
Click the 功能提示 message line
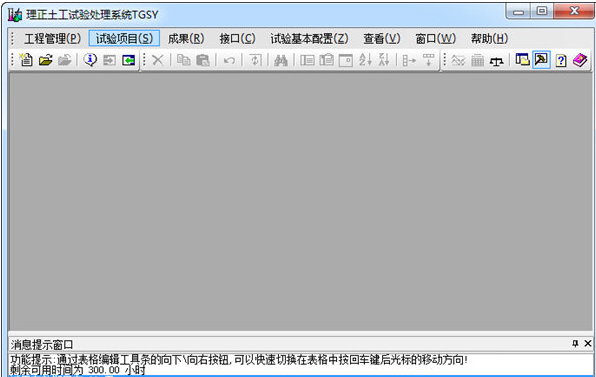(239, 360)
